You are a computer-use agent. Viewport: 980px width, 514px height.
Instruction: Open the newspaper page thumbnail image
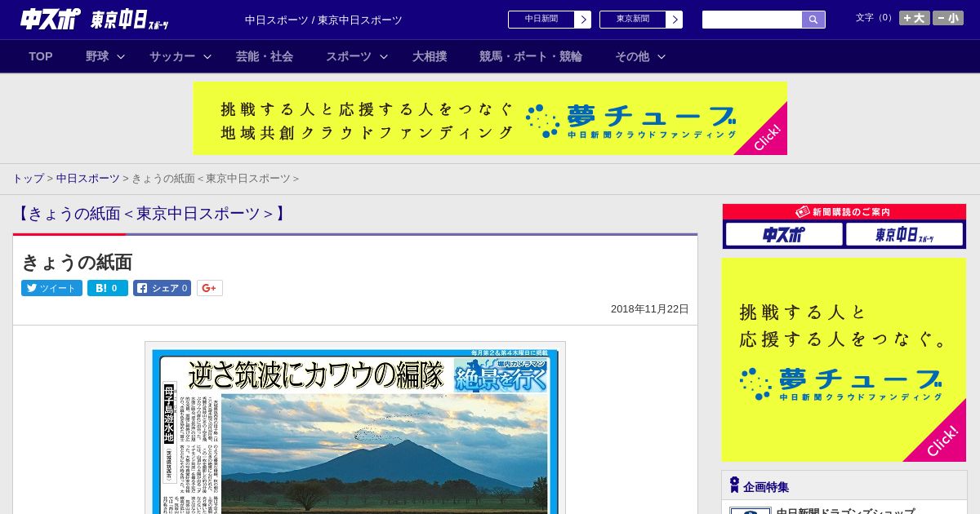tap(355, 428)
